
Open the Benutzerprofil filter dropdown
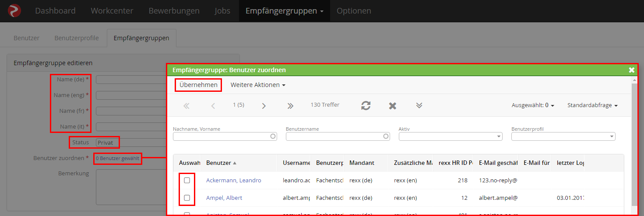click(563, 136)
